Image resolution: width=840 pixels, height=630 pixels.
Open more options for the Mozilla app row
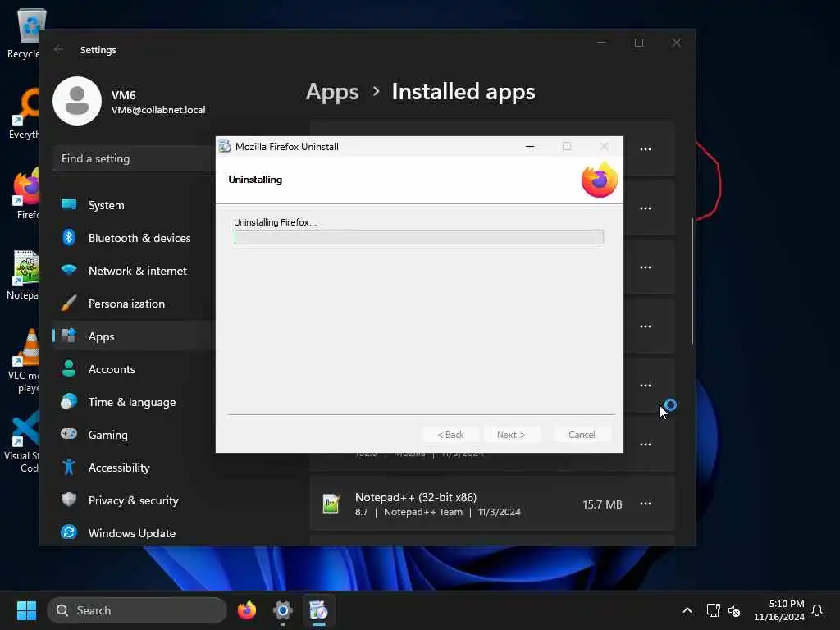(646, 444)
